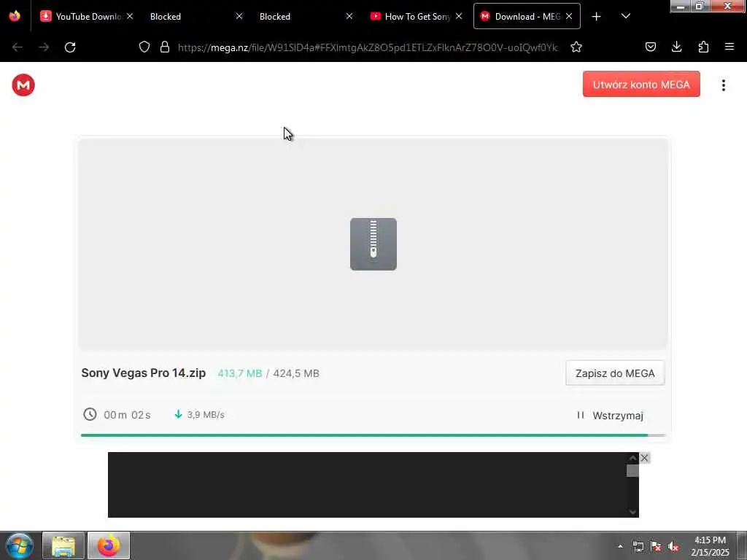Click the Firefox taskbar button
Screen dimensions: 747x560
coord(109,545)
